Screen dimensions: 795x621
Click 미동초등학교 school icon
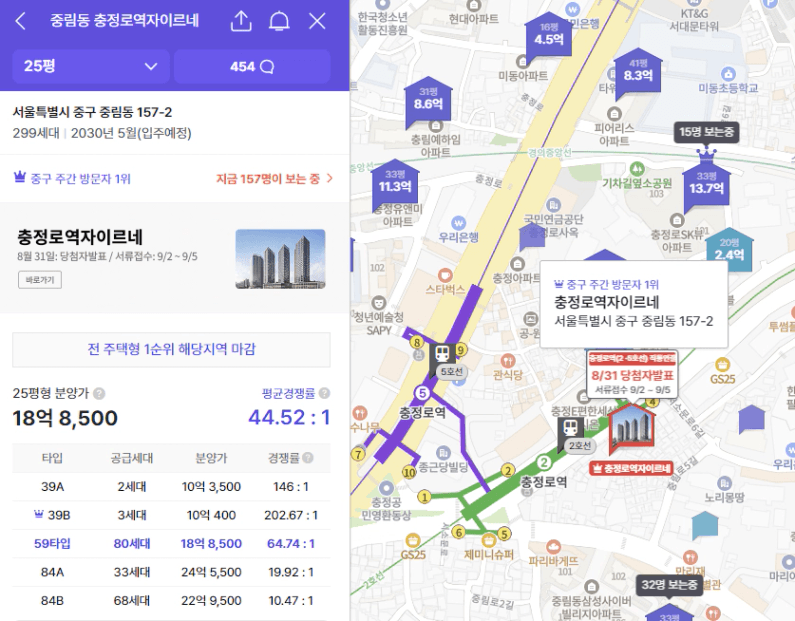[728, 74]
